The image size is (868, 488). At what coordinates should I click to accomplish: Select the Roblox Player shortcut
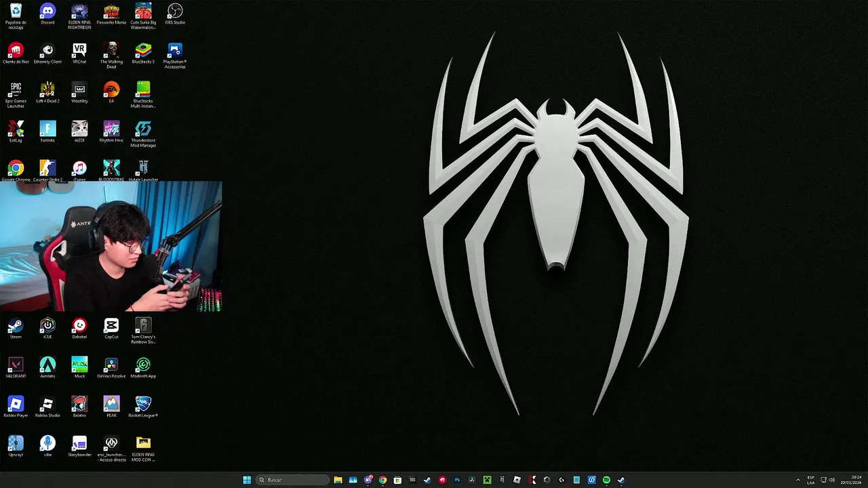16,407
